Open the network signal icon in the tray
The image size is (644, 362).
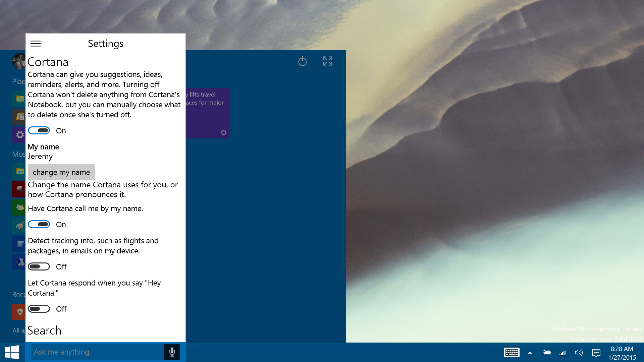pos(562,353)
